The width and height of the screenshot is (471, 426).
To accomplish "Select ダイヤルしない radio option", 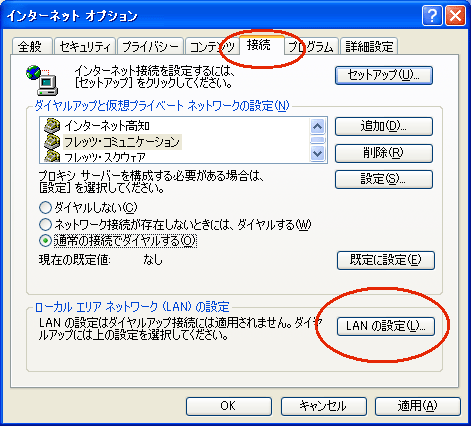I will 45,208.
